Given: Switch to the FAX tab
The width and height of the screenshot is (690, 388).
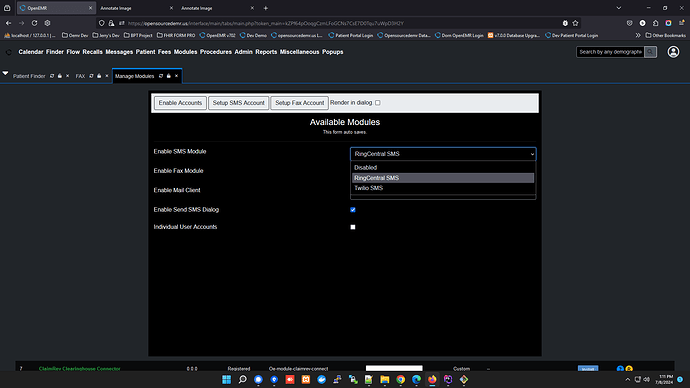Looking at the screenshot, I should pyautogui.click(x=80, y=76).
